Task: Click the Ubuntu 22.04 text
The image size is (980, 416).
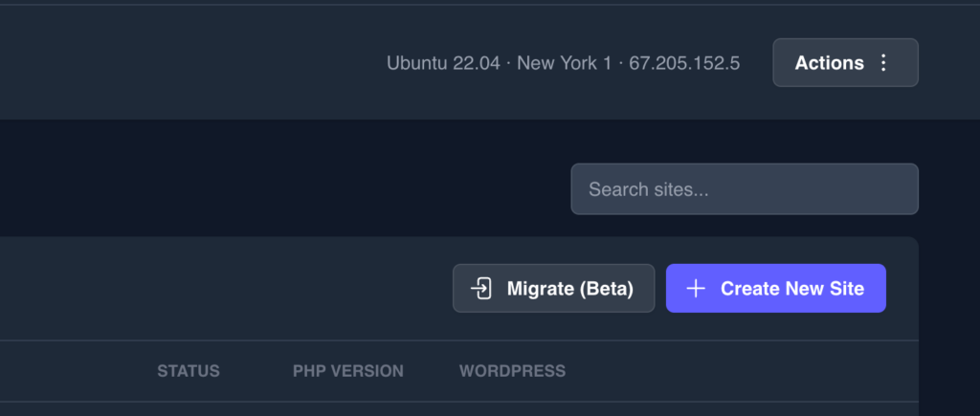Action: click(443, 63)
